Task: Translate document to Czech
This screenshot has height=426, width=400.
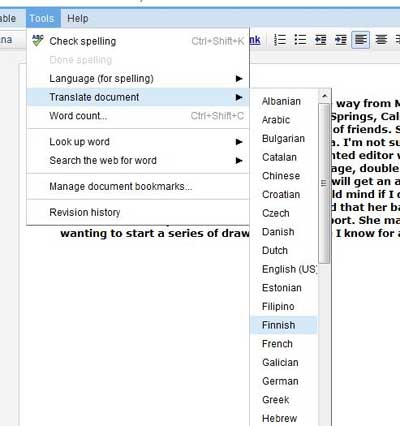Action: [x=284, y=213]
